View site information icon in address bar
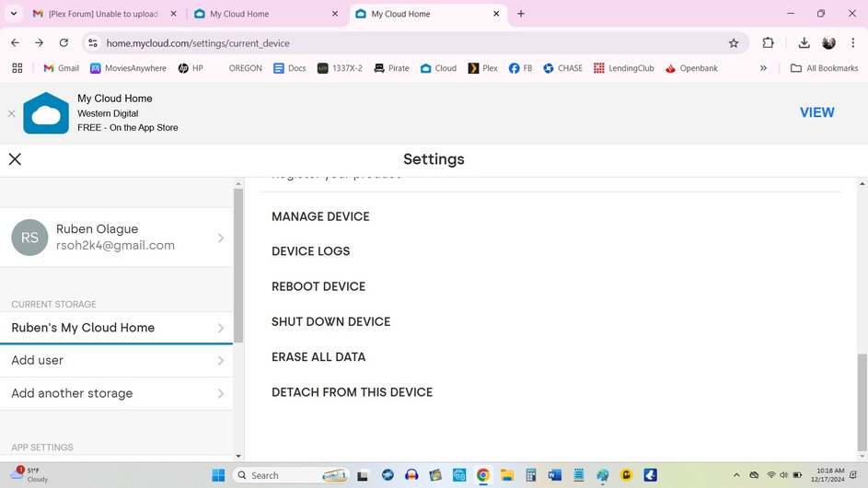This screenshot has width=868, height=488. (x=93, y=42)
